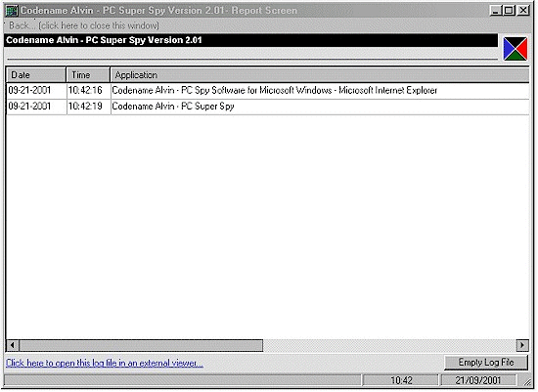The width and height of the screenshot is (538, 392).
Task: Maximize the Report Screen window
Action: click(509, 11)
